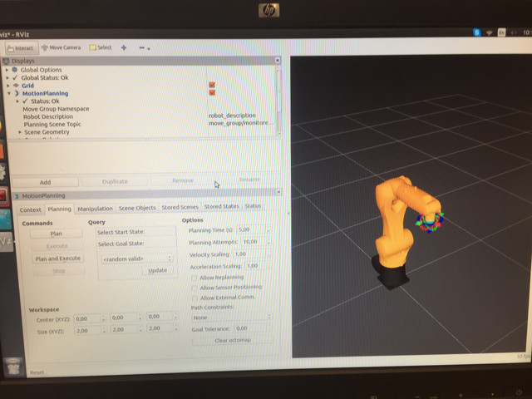Select the Planning Scene Topic row
Image resolution: width=532 pixels, height=399 pixels.
(52, 124)
